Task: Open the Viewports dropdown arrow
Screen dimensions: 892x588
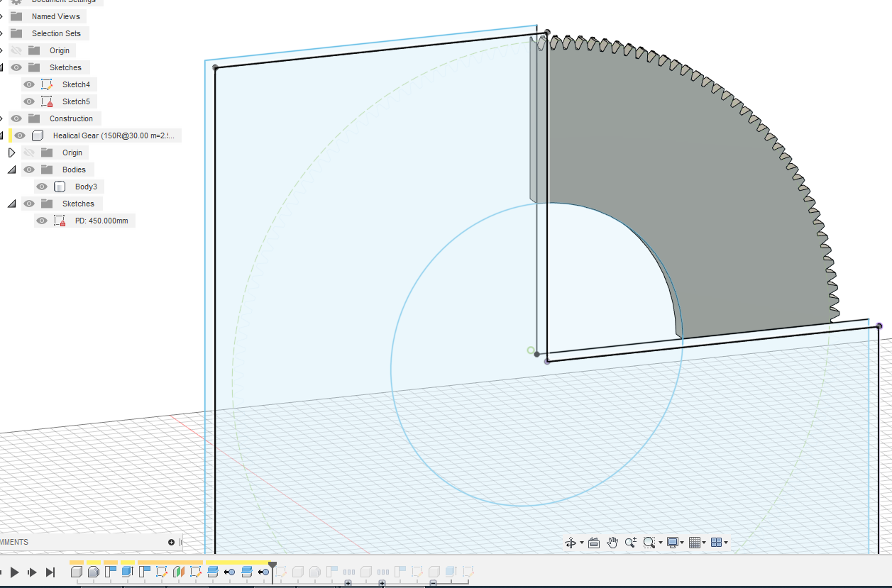Action: (725, 543)
